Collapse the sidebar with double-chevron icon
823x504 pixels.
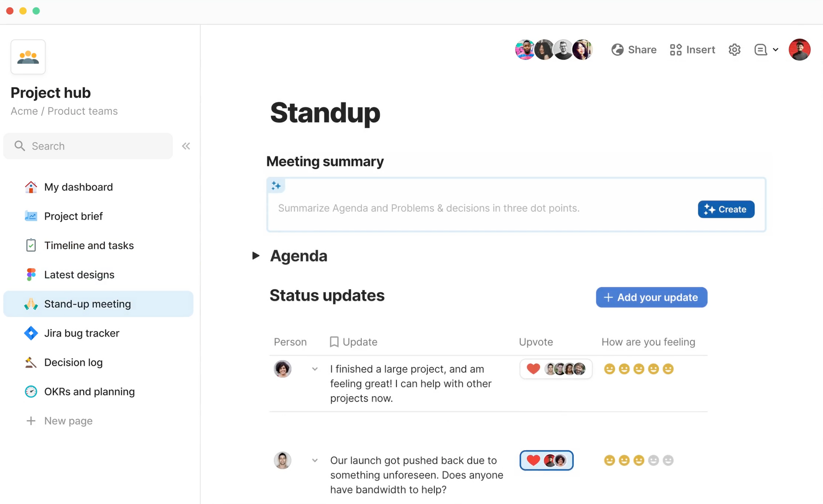(186, 146)
